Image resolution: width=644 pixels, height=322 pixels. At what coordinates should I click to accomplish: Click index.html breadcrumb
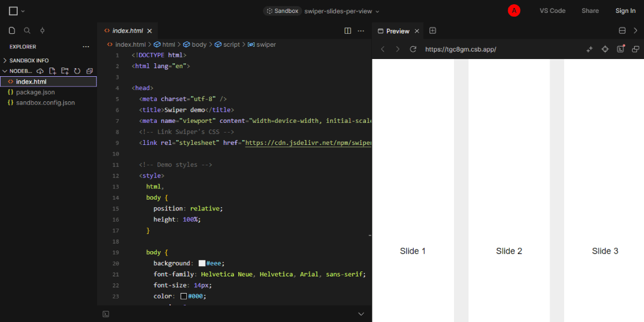pyautogui.click(x=127, y=45)
